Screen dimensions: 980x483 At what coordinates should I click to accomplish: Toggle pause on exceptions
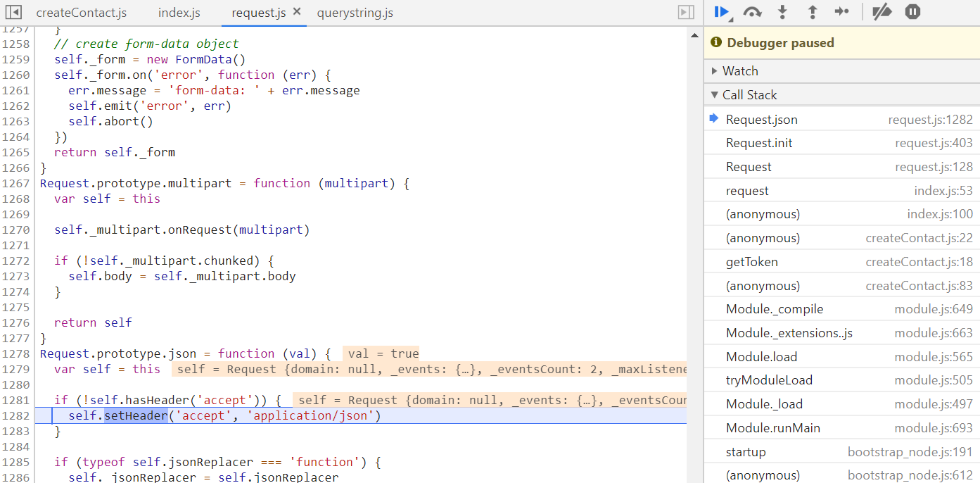(x=912, y=12)
